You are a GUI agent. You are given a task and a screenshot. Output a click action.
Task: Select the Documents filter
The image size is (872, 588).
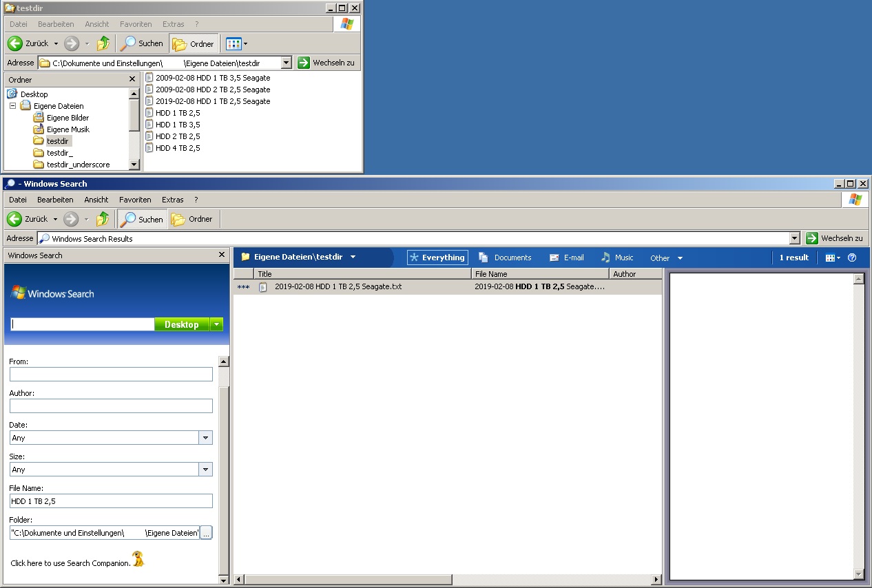[x=505, y=258]
